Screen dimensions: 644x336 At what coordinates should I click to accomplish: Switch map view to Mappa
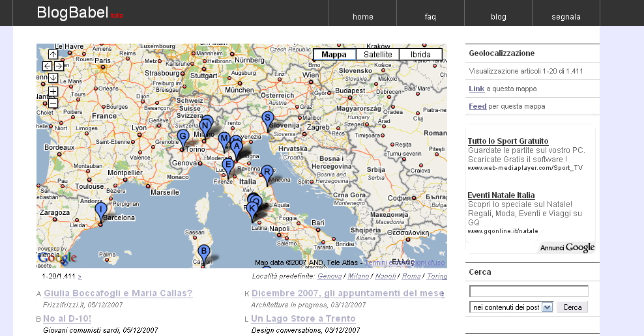click(x=334, y=55)
